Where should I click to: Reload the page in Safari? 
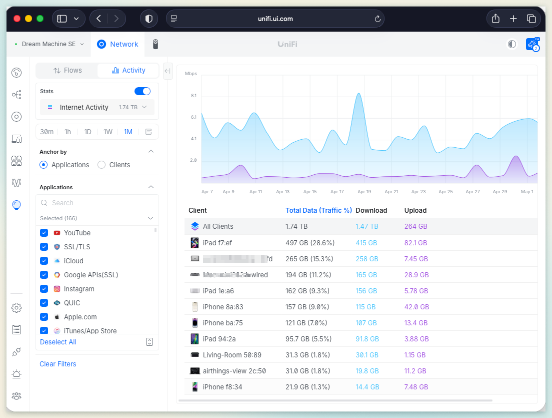click(377, 19)
